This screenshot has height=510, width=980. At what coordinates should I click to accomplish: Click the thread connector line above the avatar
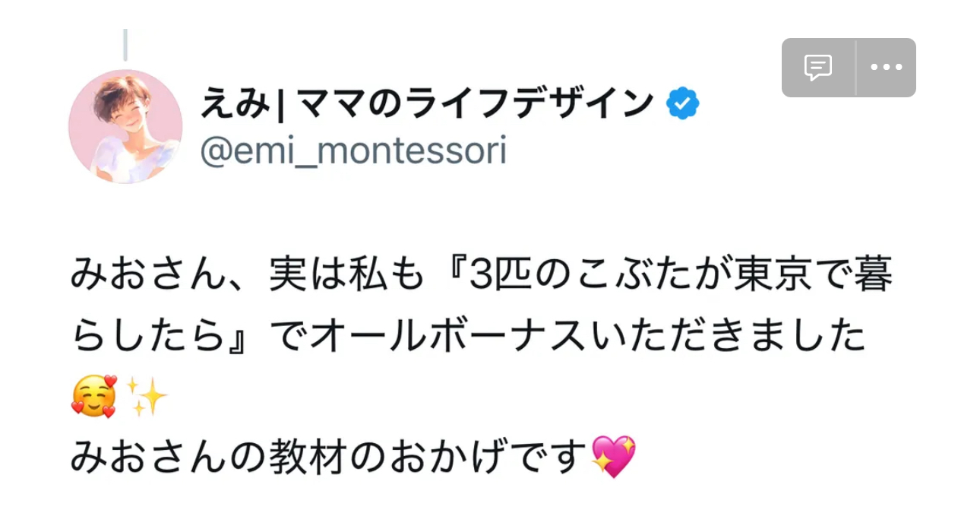tap(125, 44)
